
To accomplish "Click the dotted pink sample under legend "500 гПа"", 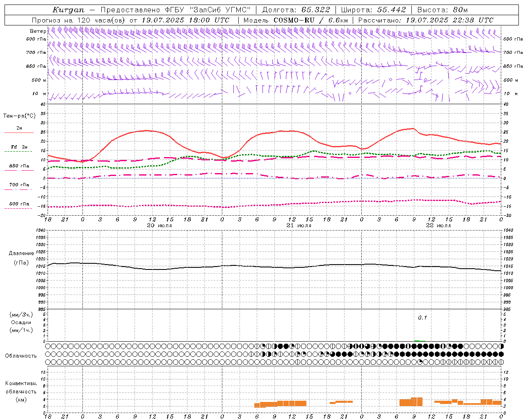I will click(19, 208).
